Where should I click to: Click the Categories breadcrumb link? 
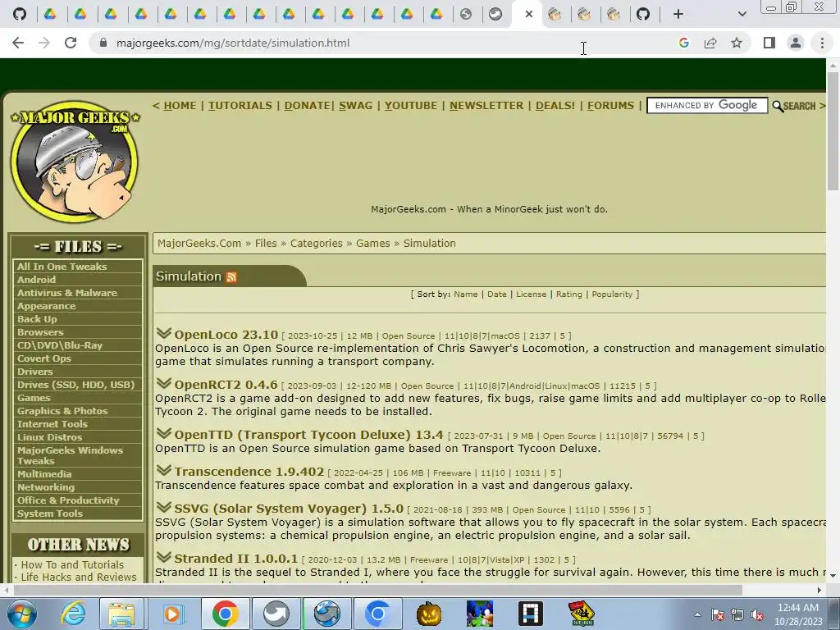[316, 243]
